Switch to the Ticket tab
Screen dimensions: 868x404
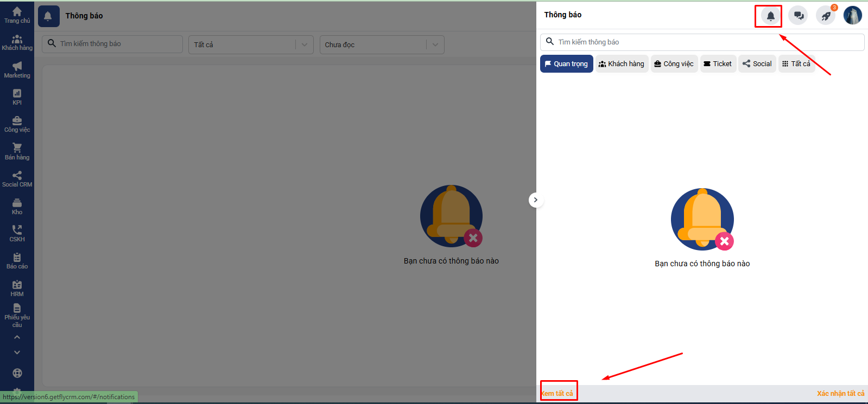[x=718, y=64]
